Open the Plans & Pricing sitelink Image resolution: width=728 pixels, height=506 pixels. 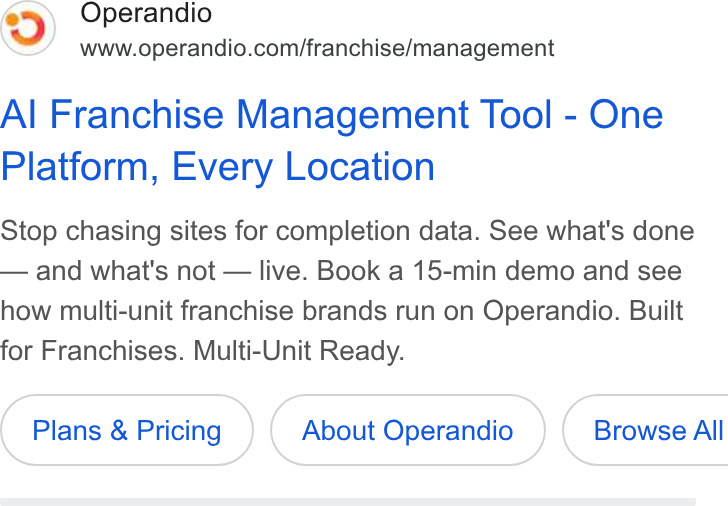pos(127,430)
